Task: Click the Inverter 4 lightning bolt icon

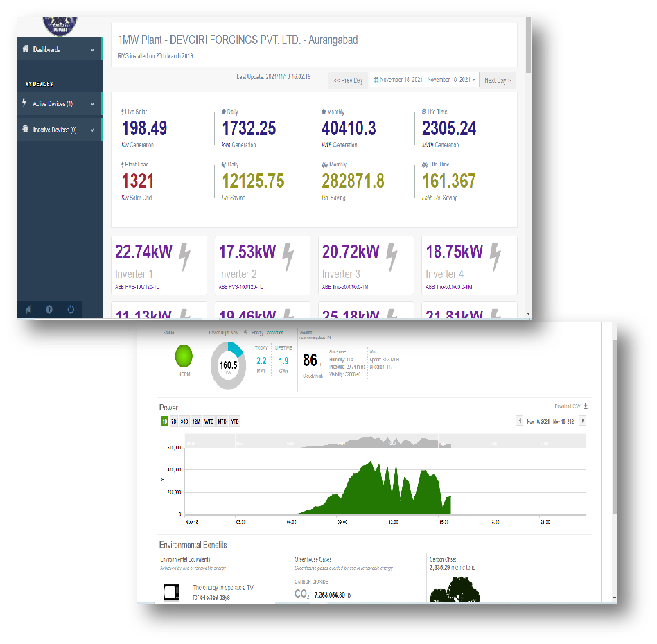Action: coord(496,257)
